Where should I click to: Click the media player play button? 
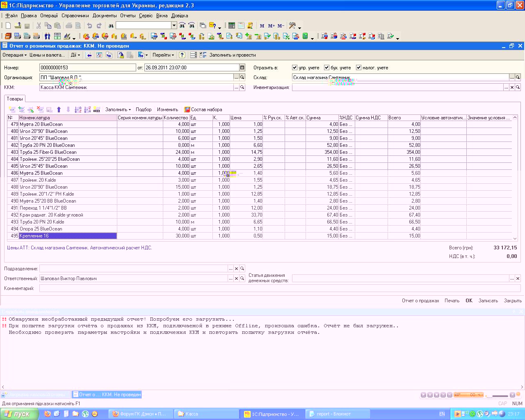[423, 395]
